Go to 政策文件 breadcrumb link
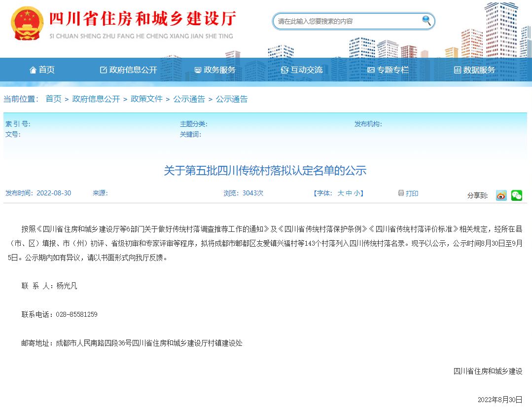 [146, 99]
